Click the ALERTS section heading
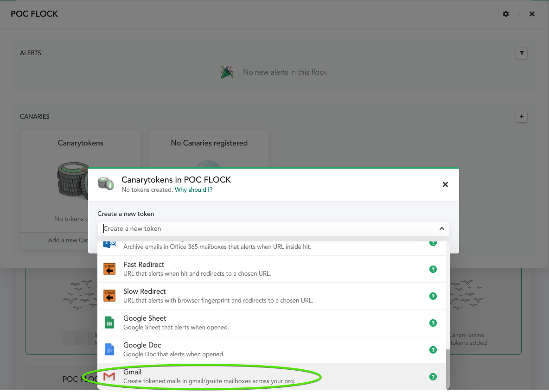The width and height of the screenshot is (549, 392). coord(31,53)
